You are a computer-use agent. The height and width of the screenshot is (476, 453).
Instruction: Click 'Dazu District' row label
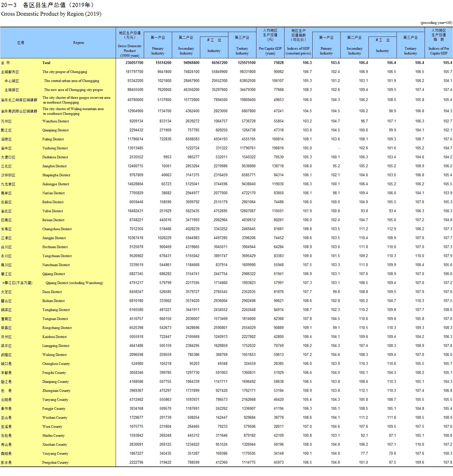pyautogui.click(x=52, y=292)
